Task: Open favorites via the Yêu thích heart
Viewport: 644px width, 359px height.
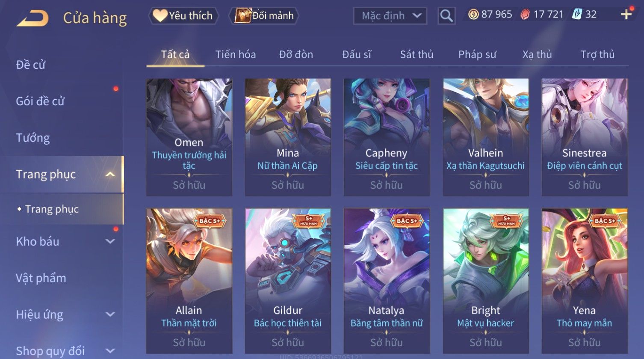Action: click(x=160, y=16)
